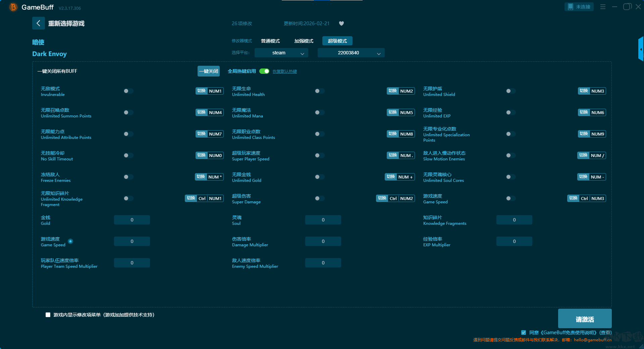
Task: Click the 一键关闭 button
Action: tap(208, 71)
